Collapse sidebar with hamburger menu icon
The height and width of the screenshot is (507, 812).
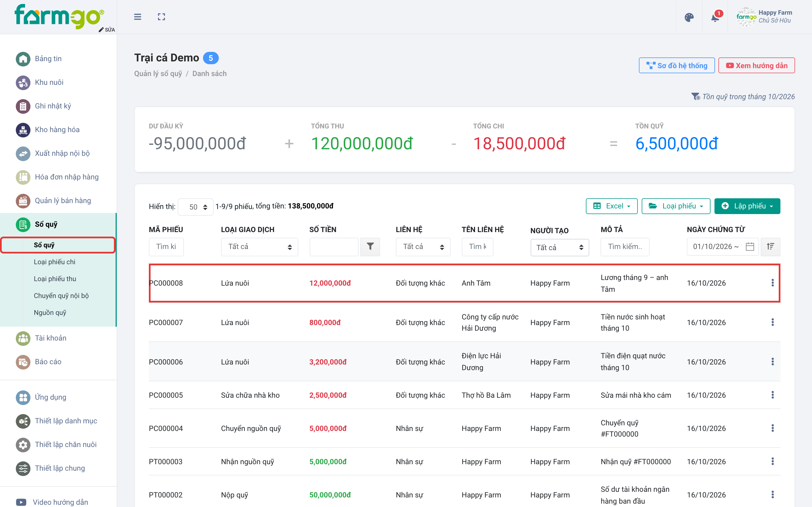[138, 17]
